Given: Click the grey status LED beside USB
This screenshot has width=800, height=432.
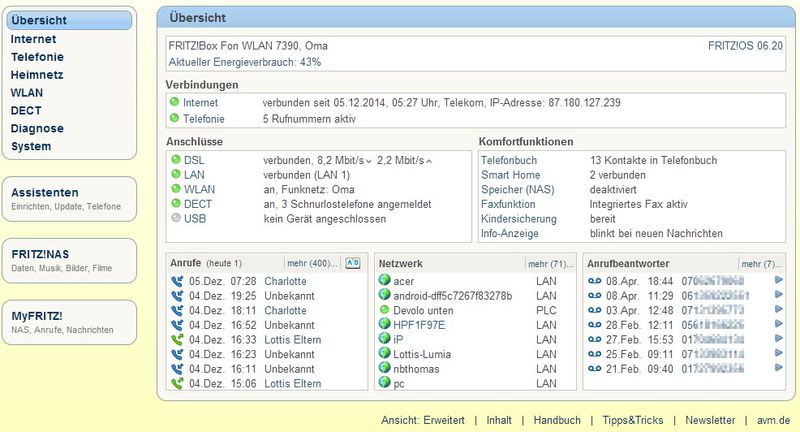Looking at the screenshot, I should (x=176, y=218).
